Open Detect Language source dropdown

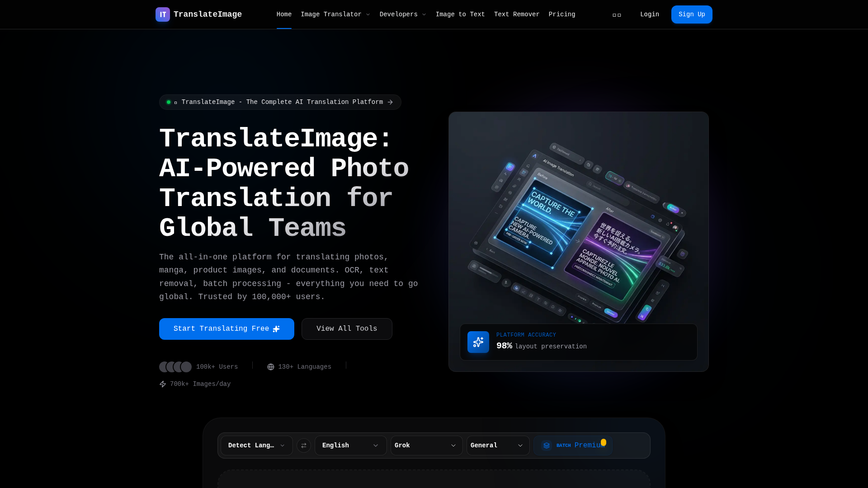pyautogui.click(x=256, y=446)
